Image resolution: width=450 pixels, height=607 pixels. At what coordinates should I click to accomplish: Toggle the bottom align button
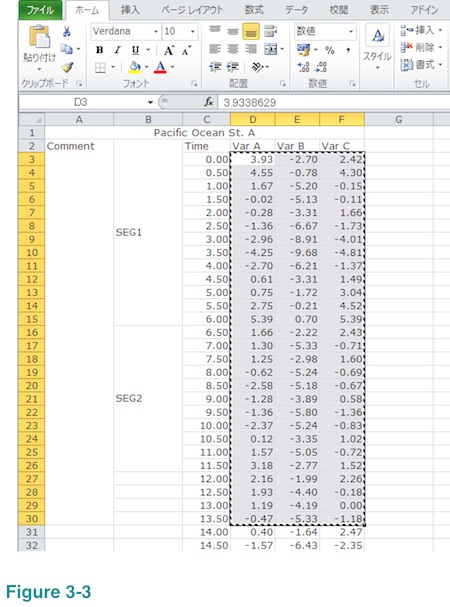tap(251, 32)
